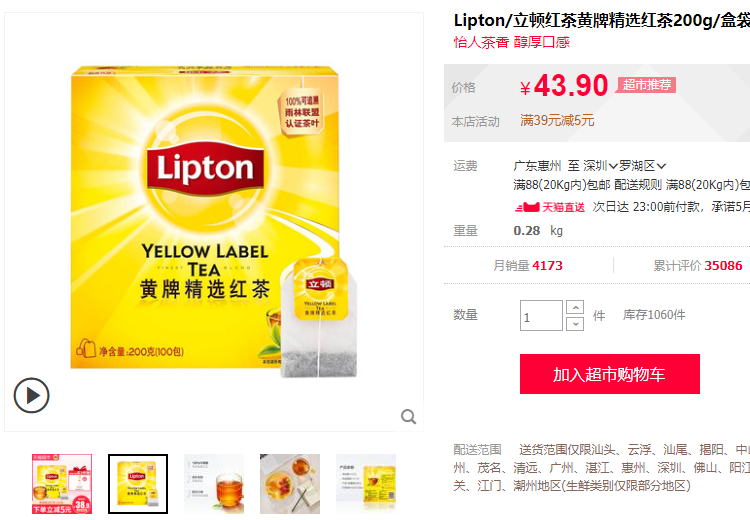This screenshot has height=520, width=750.
Task: Click the 超市推荐 tag
Action: [646, 85]
